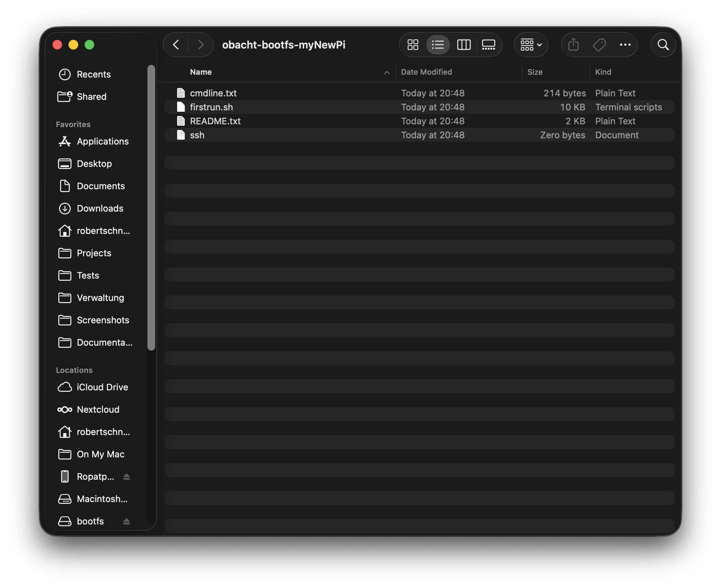Click the cmdline.txt file icon
Screen dimensions: 721x588
tap(181, 93)
